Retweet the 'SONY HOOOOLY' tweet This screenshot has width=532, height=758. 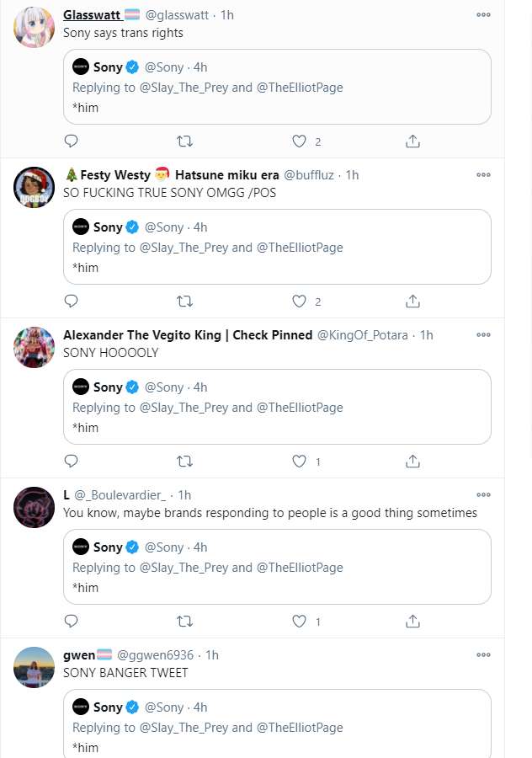point(184,462)
